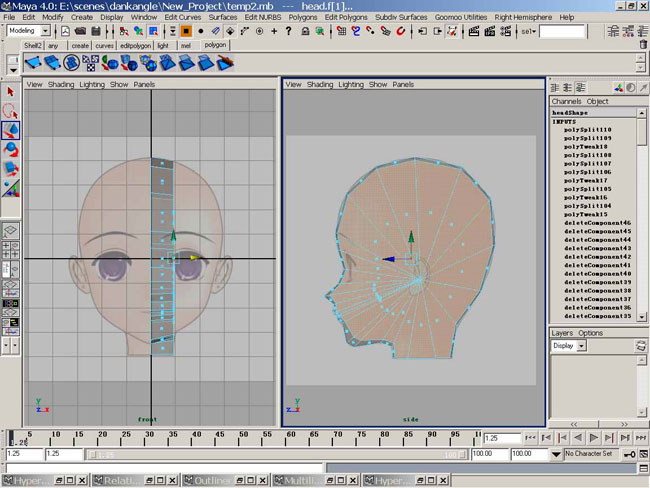Click the layer editor icon in Layers panel
The width and height of the screenshot is (650, 488).
(641, 346)
